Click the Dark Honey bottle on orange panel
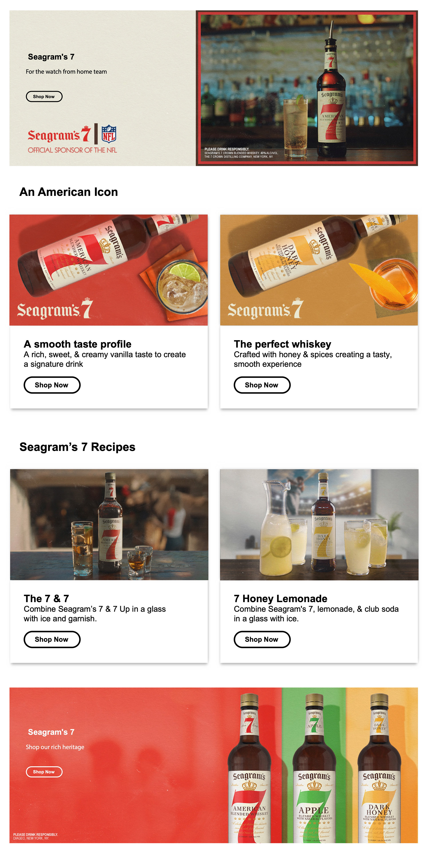 [379, 768]
